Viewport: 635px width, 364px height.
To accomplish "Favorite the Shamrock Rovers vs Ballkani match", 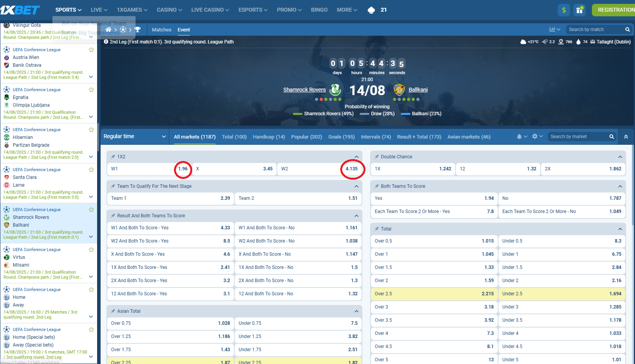I will (x=91, y=210).
